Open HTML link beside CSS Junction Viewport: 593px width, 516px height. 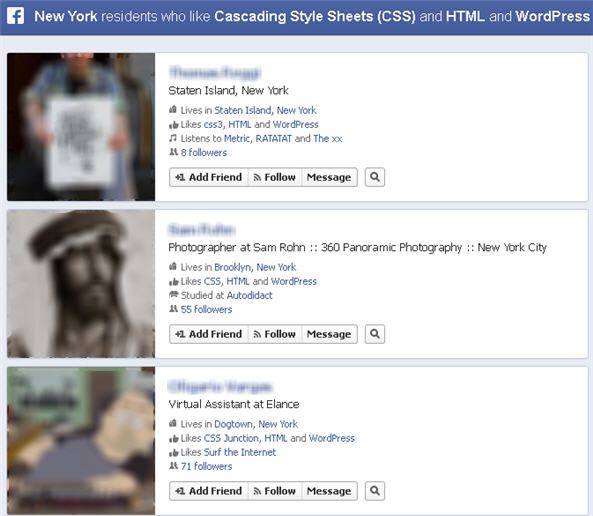[x=276, y=438]
